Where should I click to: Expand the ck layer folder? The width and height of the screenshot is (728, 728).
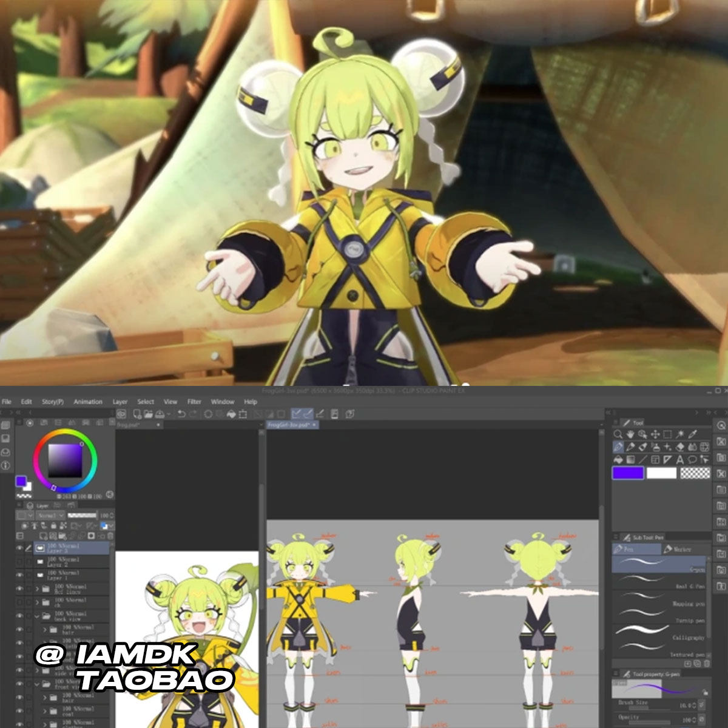pos(37,602)
